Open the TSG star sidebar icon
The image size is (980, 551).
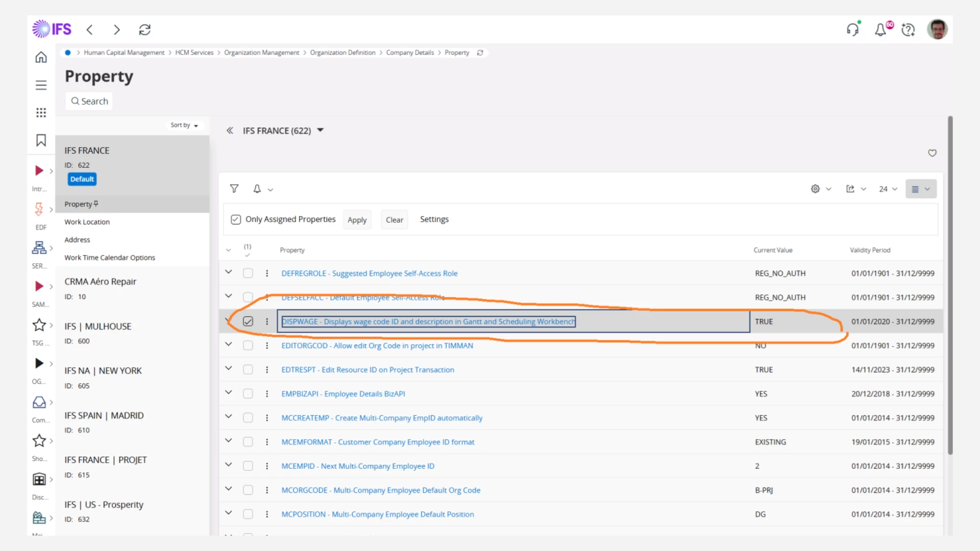[39, 325]
